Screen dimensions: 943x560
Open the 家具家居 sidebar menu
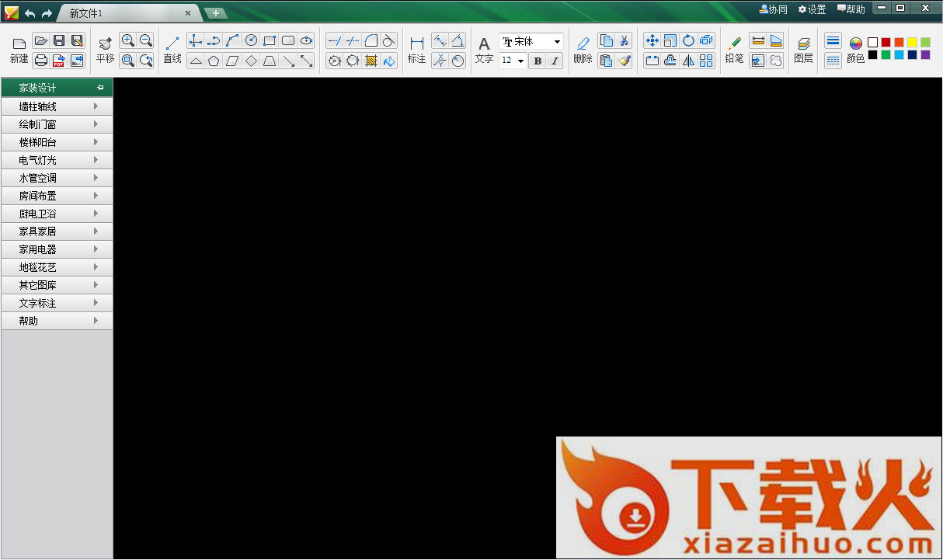tap(57, 231)
